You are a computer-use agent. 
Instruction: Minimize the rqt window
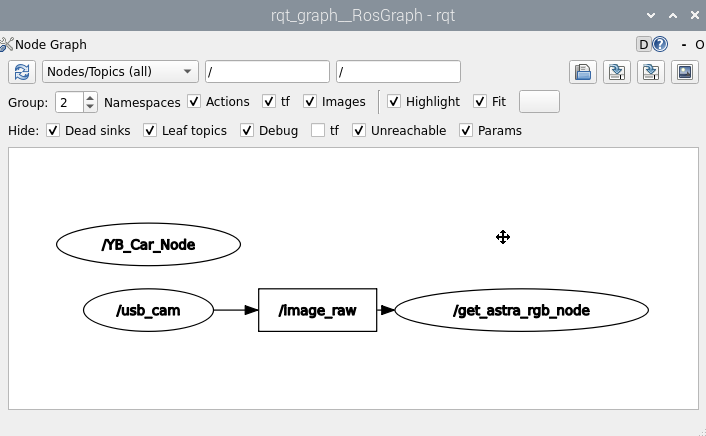651,15
